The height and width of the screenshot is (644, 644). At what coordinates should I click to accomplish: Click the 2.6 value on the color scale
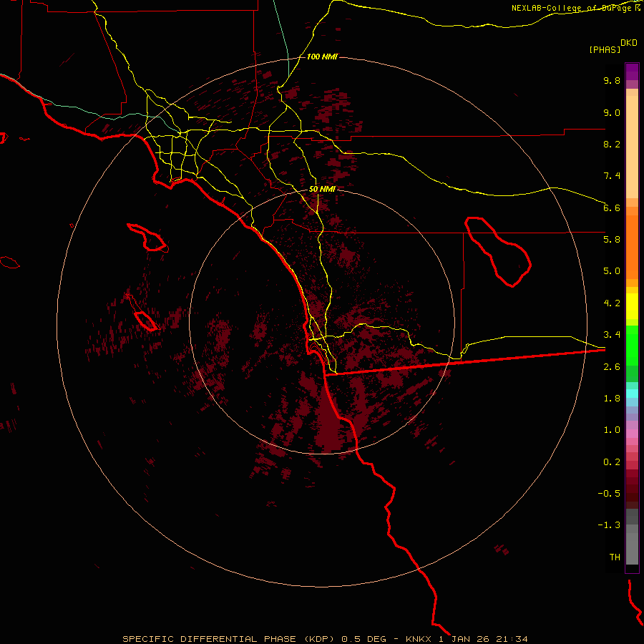tap(612, 367)
